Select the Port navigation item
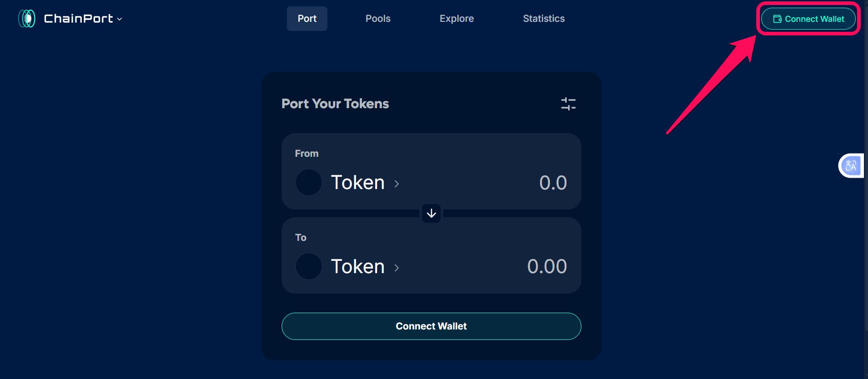868x379 pixels. (x=307, y=19)
